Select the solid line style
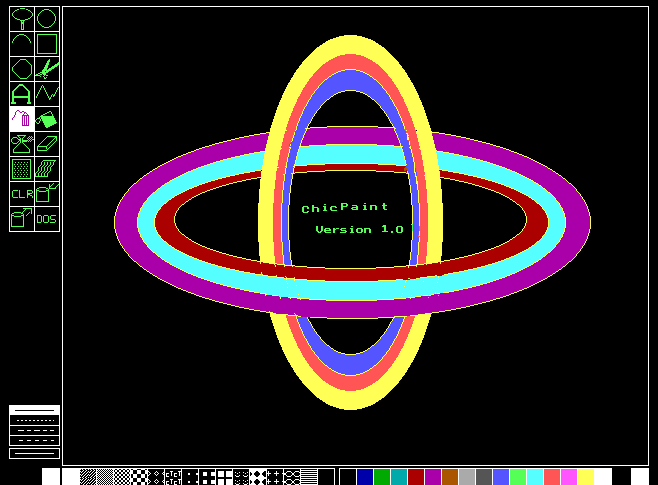658x485 pixels. [x=34, y=410]
